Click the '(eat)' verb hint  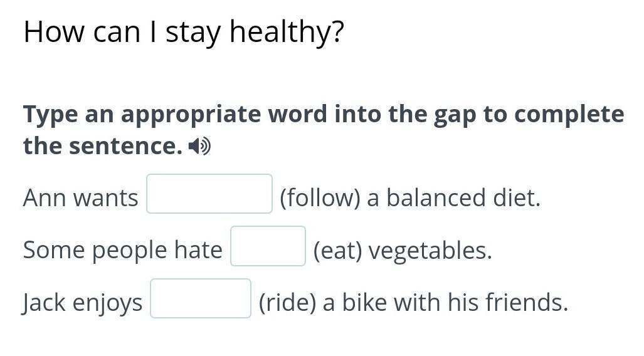(337, 250)
